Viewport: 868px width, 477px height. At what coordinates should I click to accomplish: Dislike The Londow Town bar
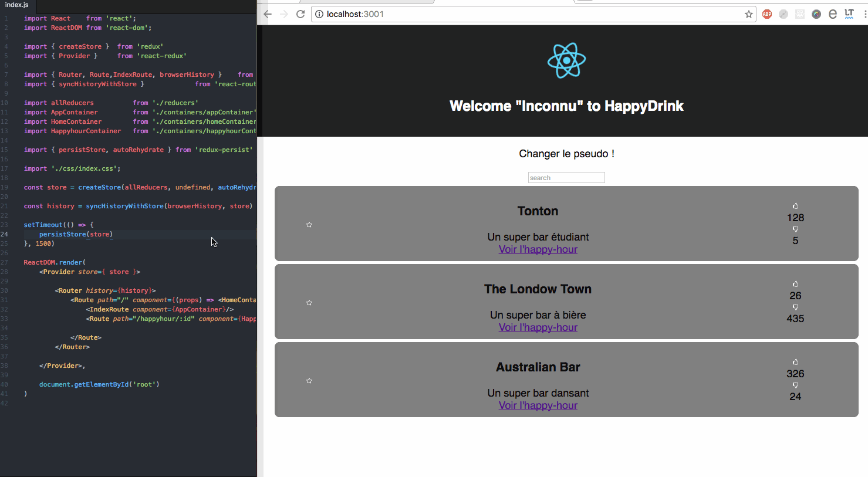[x=795, y=307]
